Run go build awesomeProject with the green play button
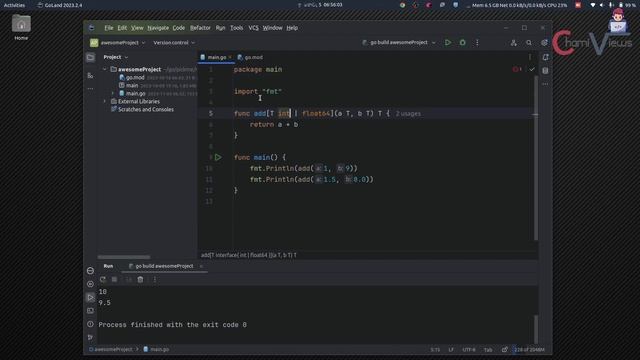The height and width of the screenshot is (360, 640). pos(448,42)
